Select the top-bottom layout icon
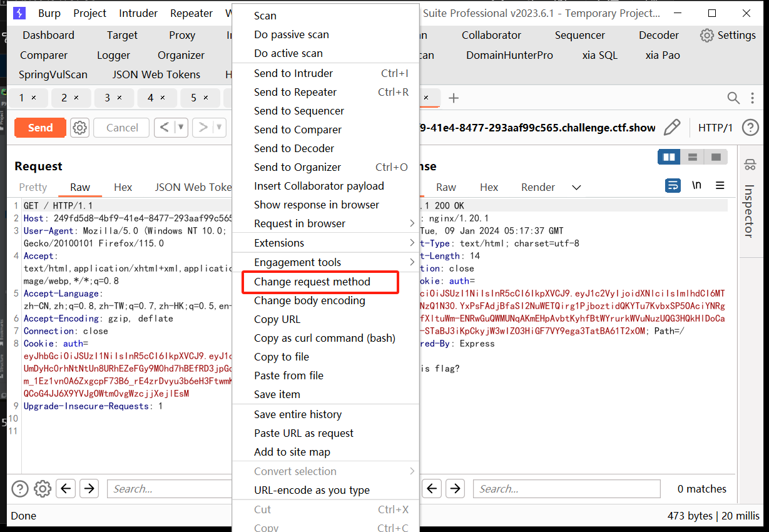769x532 pixels. pos(693,156)
